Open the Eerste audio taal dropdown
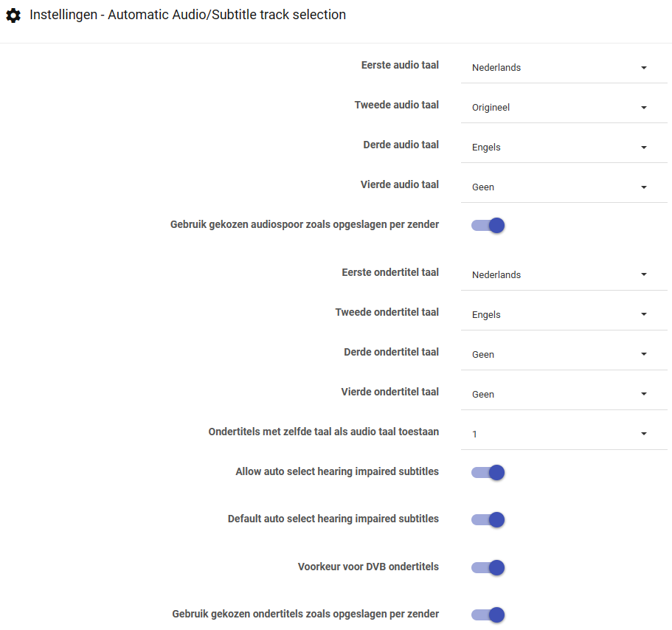672x630 pixels. coord(559,68)
